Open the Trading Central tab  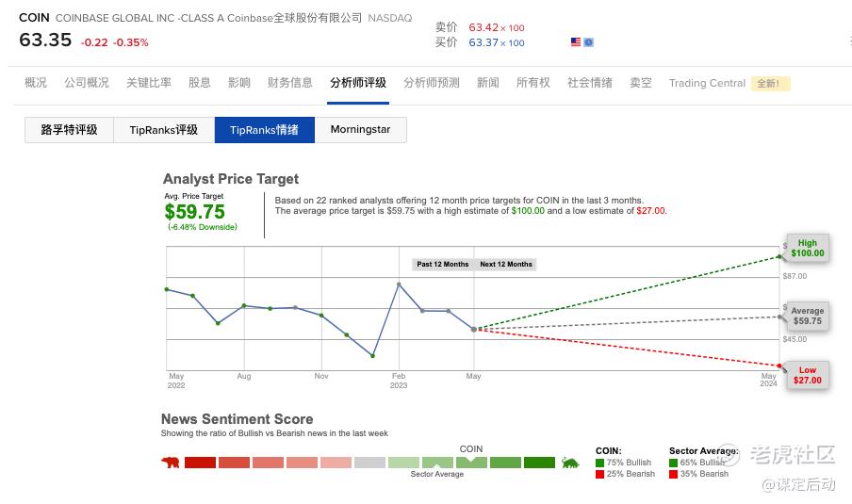[x=707, y=83]
